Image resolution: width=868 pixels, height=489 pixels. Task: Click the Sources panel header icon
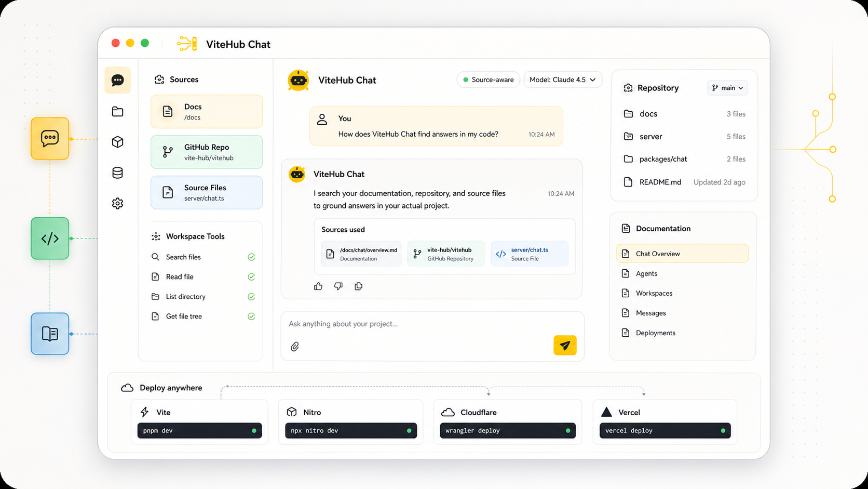pyautogui.click(x=159, y=80)
